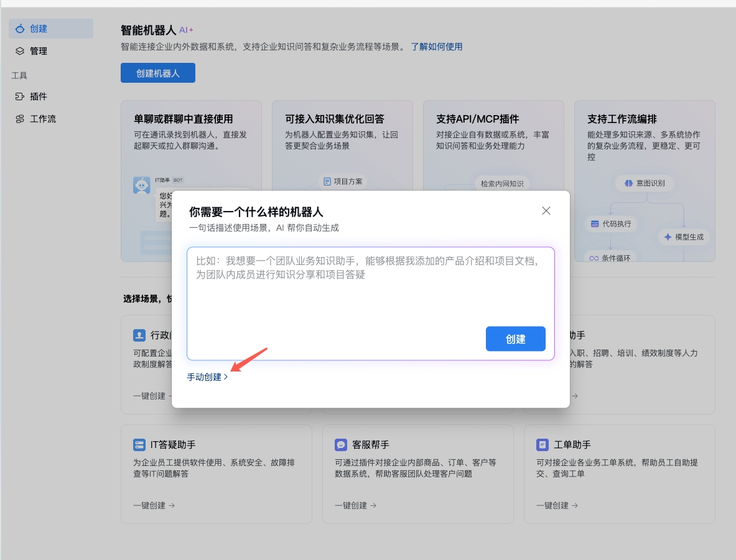The image size is (736, 560).
Task: Click the workflow icon beside 工作流
Action: pos(20,119)
